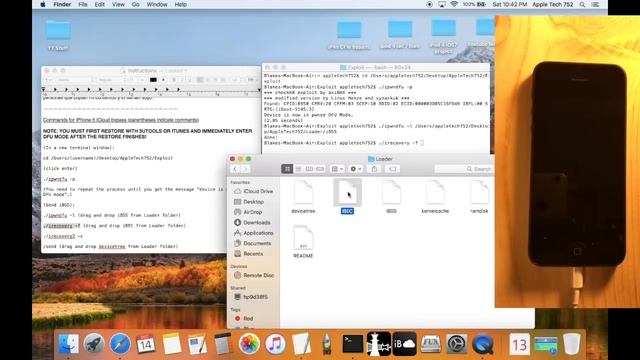
Task: Open the Trash in the Dock
Action: pos(571,344)
